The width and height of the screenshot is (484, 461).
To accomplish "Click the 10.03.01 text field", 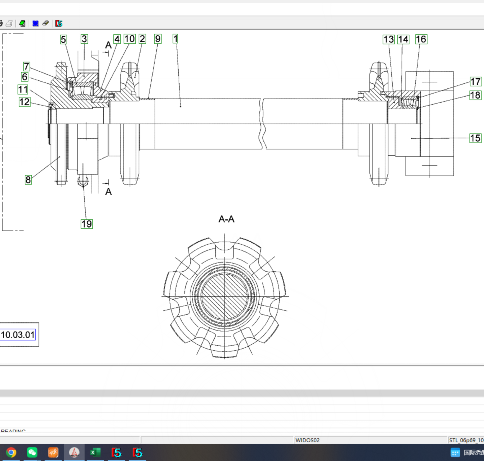I will [x=19, y=334].
